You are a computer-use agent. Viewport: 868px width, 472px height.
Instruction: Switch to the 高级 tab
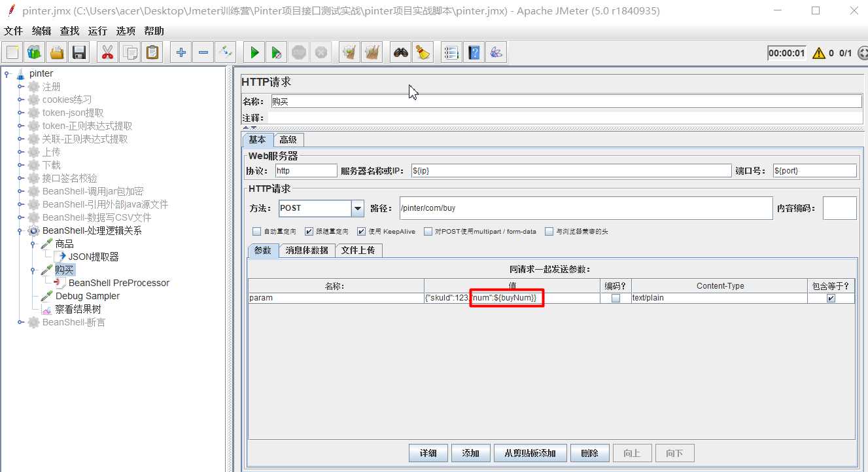(x=288, y=139)
